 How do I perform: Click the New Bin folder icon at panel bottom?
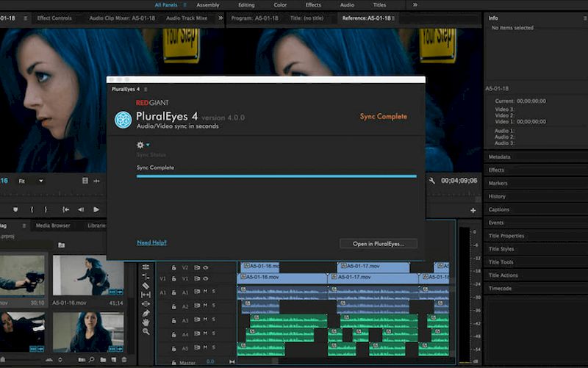point(103,360)
